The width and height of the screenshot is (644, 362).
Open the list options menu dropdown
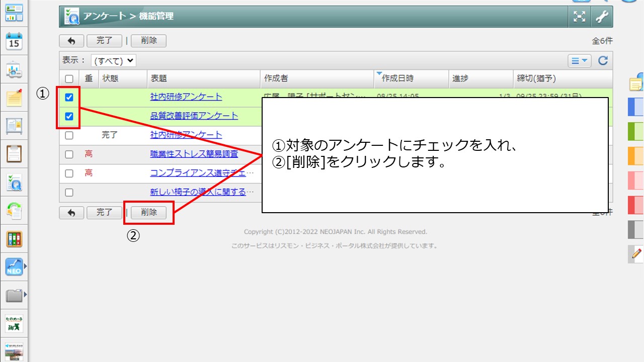(x=580, y=61)
